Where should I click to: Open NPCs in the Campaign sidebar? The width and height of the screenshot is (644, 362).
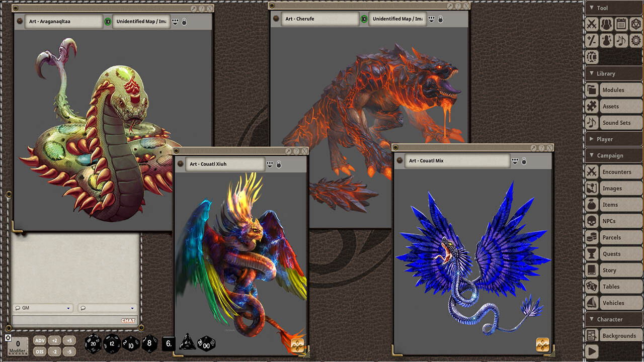pos(612,221)
